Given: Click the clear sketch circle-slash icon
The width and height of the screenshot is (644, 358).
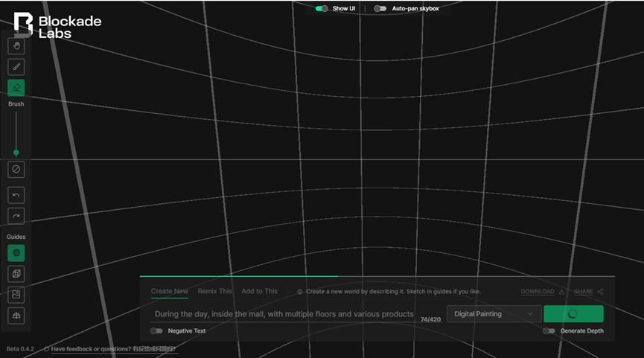Looking at the screenshot, I should [x=16, y=170].
